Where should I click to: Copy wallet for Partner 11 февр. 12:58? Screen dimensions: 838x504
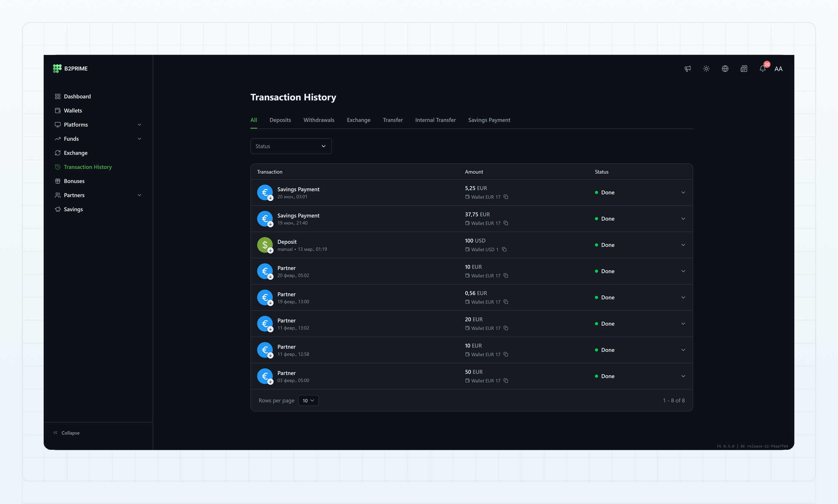tap(506, 354)
